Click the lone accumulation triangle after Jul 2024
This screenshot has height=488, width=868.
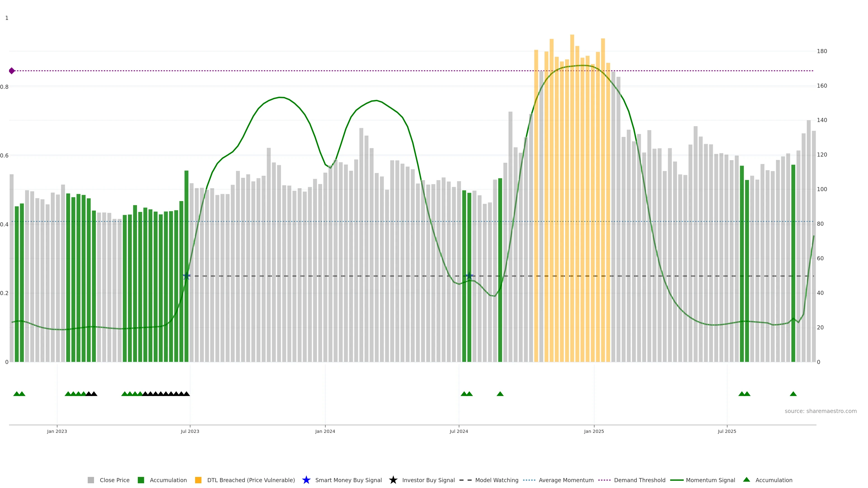pyautogui.click(x=500, y=394)
